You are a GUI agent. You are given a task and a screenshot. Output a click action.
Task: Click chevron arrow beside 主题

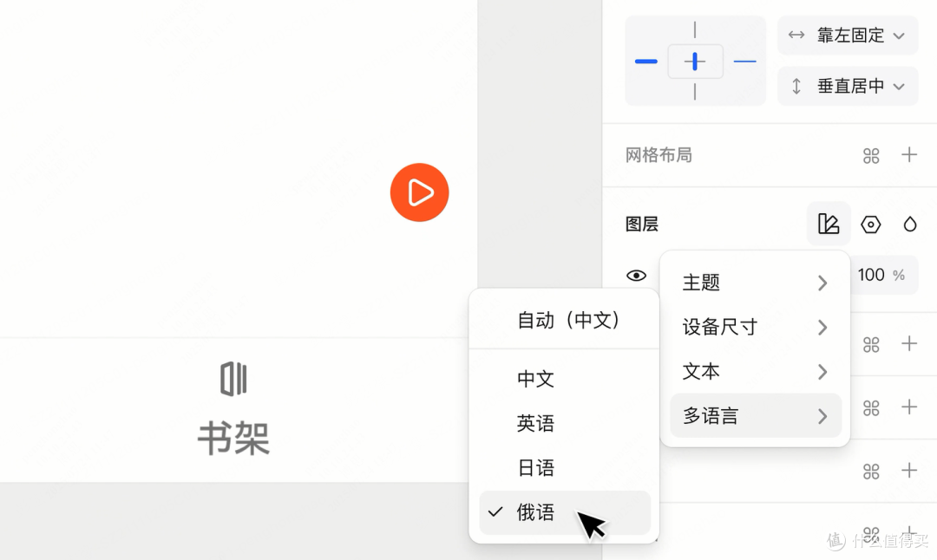[822, 283]
